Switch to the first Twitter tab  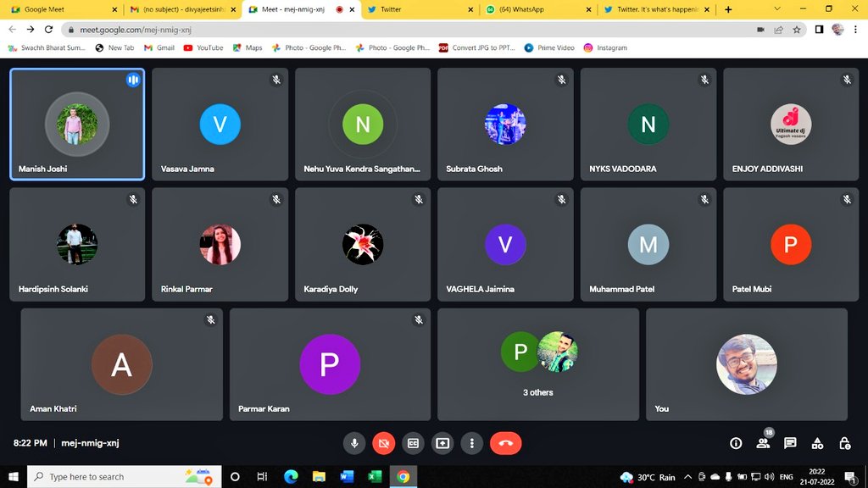(419, 9)
